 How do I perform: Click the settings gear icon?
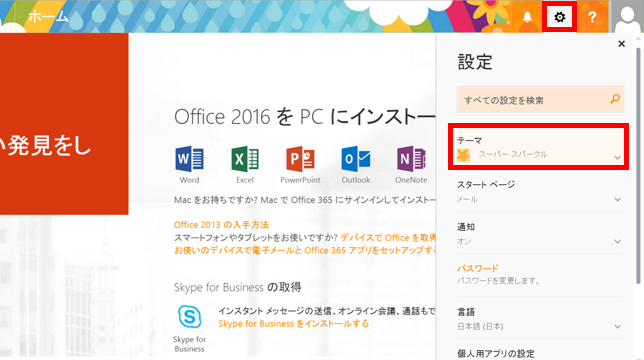(559, 17)
